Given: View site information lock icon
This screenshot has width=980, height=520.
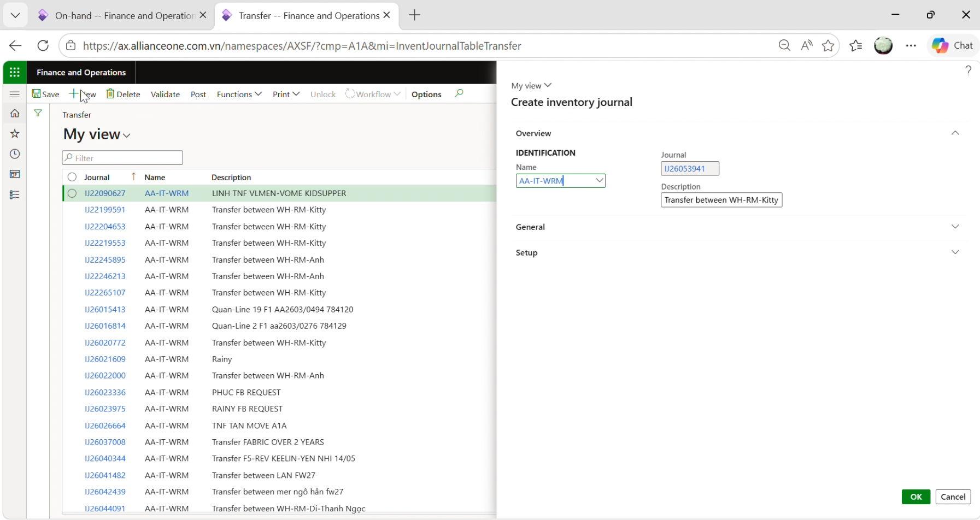Looking at the screenshot, I should click(71, 46).
